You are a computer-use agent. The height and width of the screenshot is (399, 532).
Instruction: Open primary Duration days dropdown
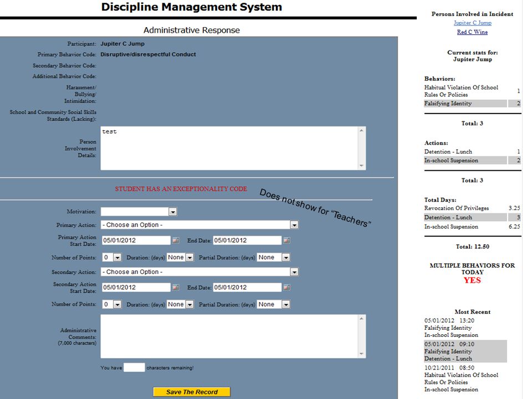point(190,258)
